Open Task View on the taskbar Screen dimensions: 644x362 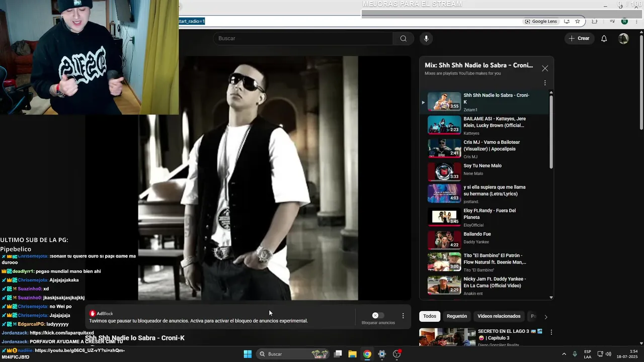point(338,354)
